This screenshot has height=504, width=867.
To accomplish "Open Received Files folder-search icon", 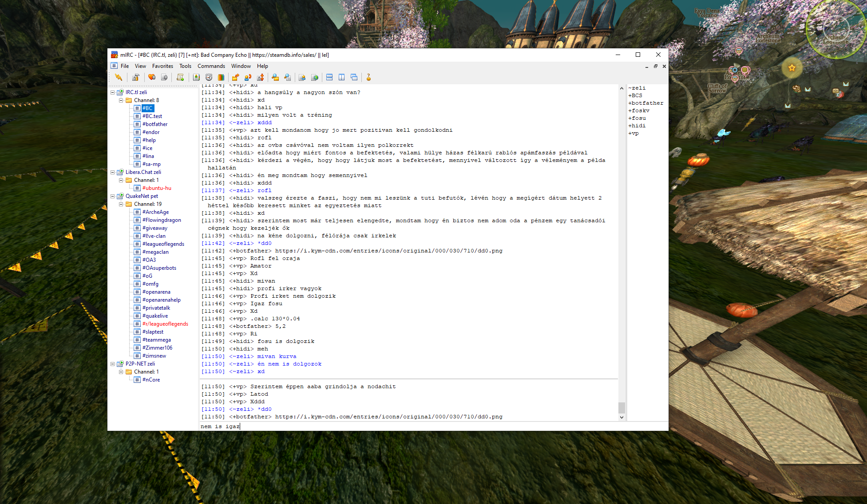I will point(275,77).
